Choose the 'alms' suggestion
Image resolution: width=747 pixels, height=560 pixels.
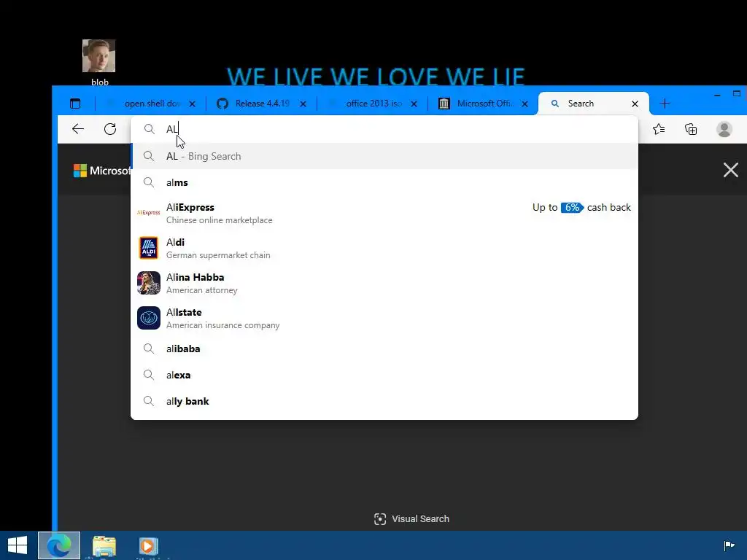coord(384,182)
